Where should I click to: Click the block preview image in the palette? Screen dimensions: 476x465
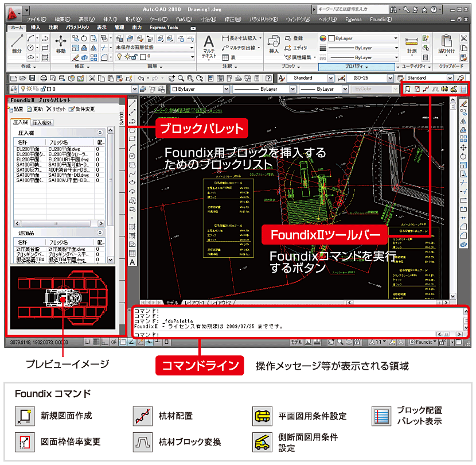pos(63,298)
